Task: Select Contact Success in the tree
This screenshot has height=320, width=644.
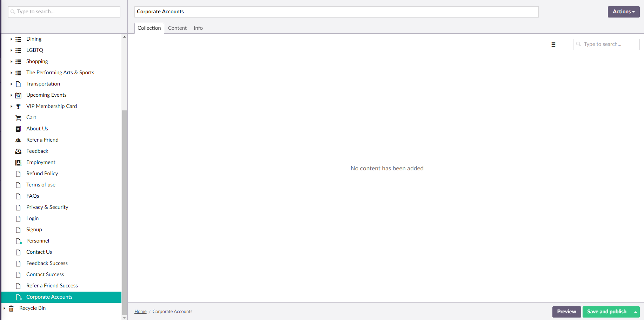Action: pos(45,274)
